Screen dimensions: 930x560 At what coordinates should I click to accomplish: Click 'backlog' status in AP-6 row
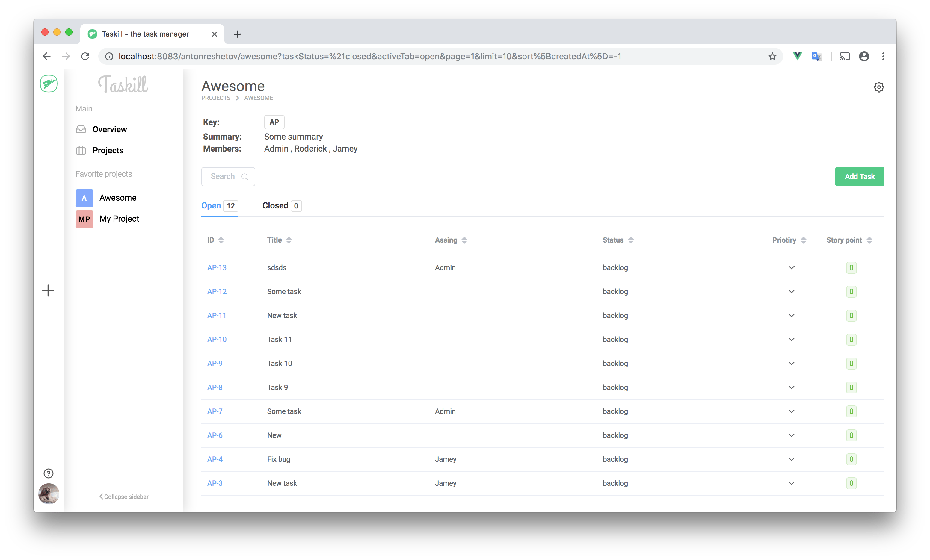615,435
